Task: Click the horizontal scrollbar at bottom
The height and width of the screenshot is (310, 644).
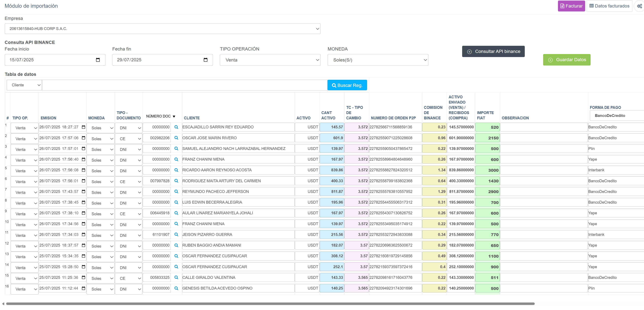Action: pos(270,304)
